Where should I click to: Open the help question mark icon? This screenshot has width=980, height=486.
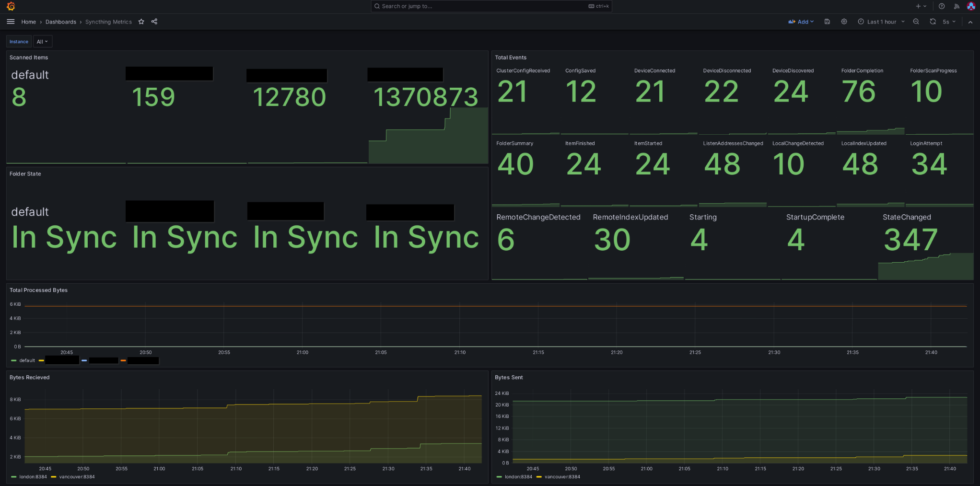pos(942,6)
